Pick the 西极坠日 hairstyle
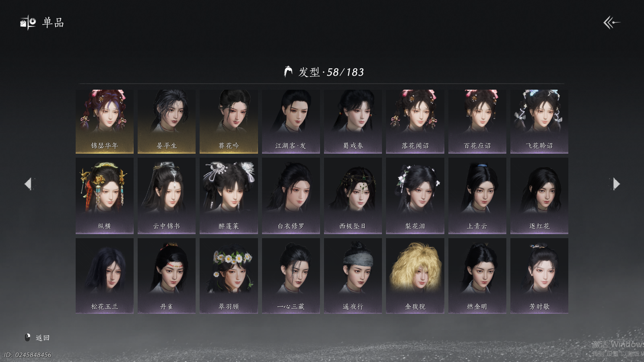The width and height of the screenshot is (644, 362). 353,195
